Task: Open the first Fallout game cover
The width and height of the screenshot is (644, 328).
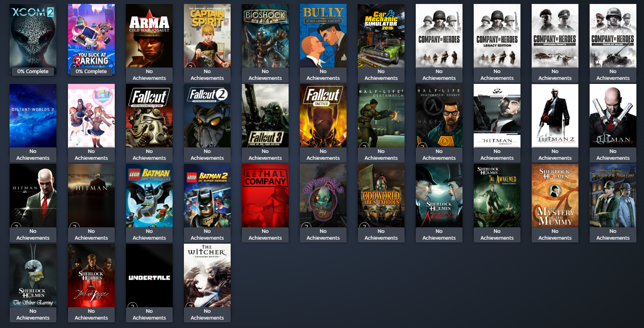Action: 149,116
